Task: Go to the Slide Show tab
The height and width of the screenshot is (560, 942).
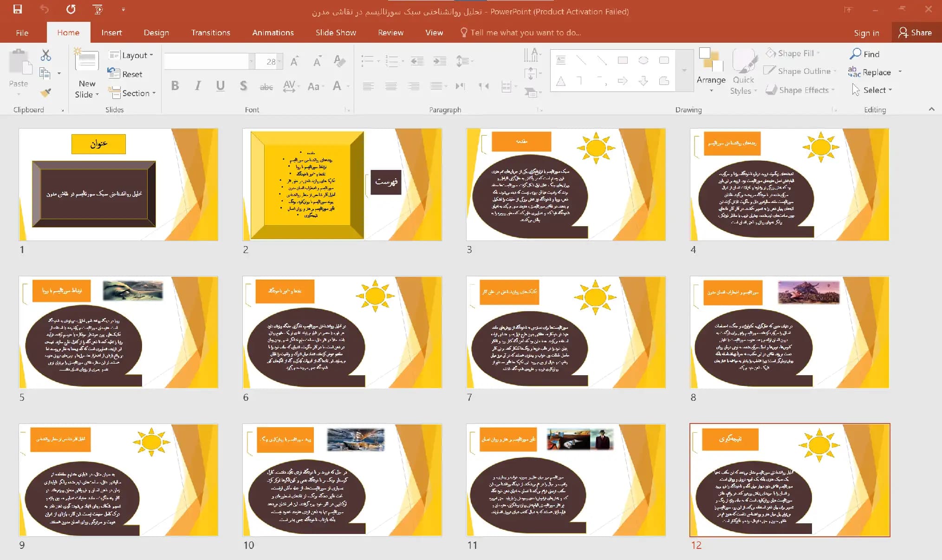Action: click(336, 33)
